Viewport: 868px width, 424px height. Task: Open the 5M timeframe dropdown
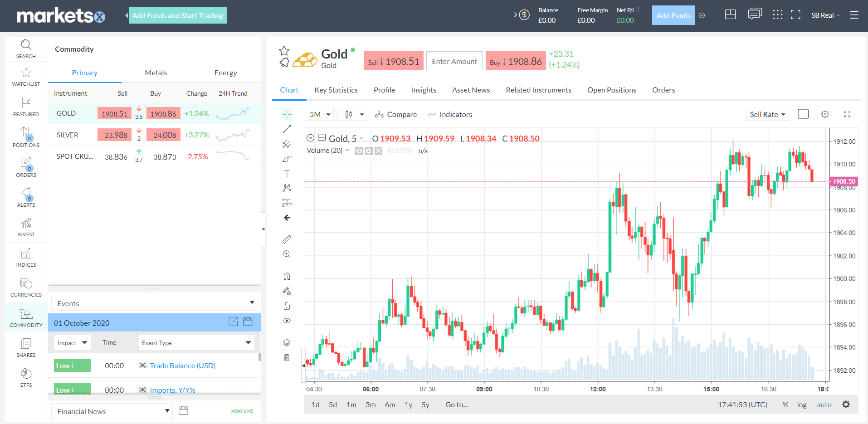pyautogui.click(x=319, y=114)
